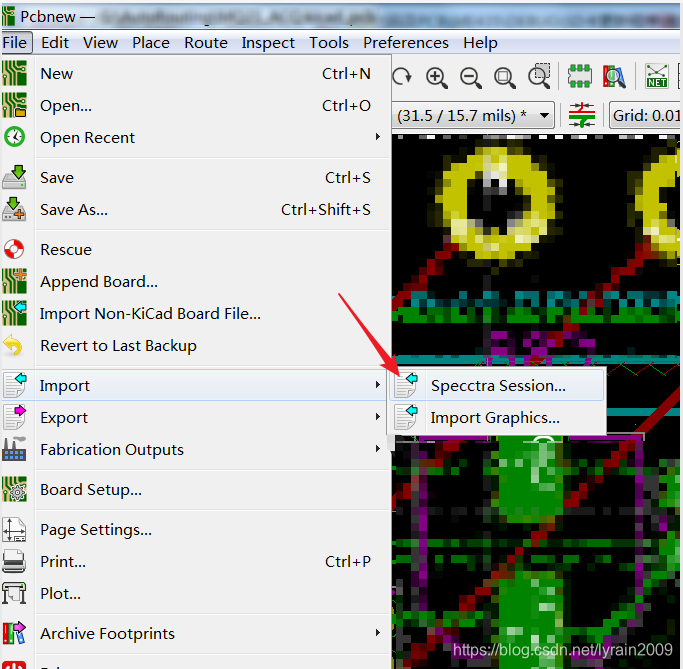Click the Redo/refresh arrow toolbar icon
This screenshot has width=683, height=669.
(x=402, y=77)
